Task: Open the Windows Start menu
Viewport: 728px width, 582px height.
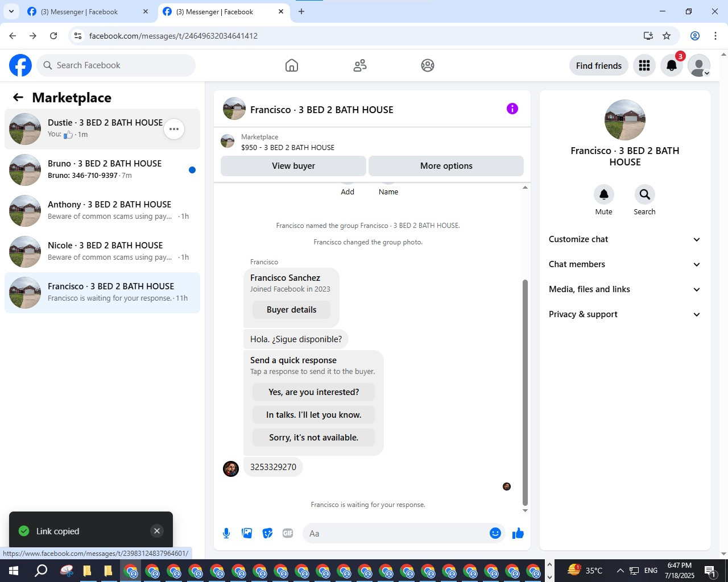Action: tap(14, 571)
